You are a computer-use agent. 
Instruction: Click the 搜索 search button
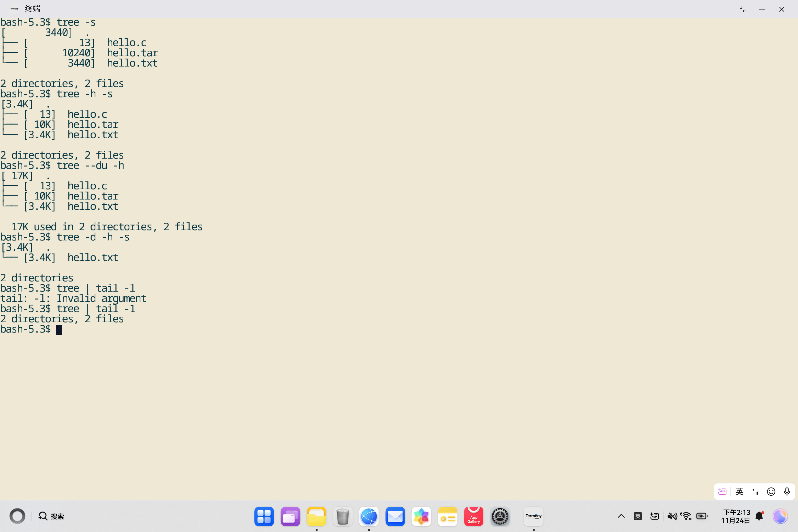point(52,516)
